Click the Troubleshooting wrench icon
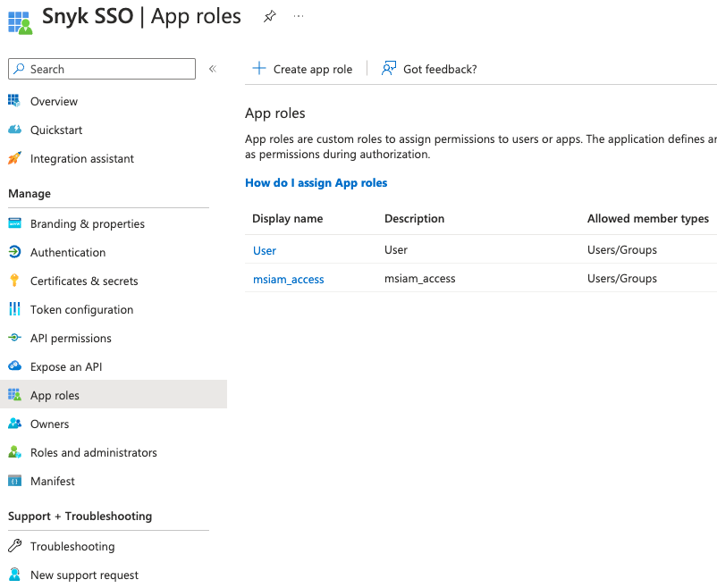 coord(14,546)
